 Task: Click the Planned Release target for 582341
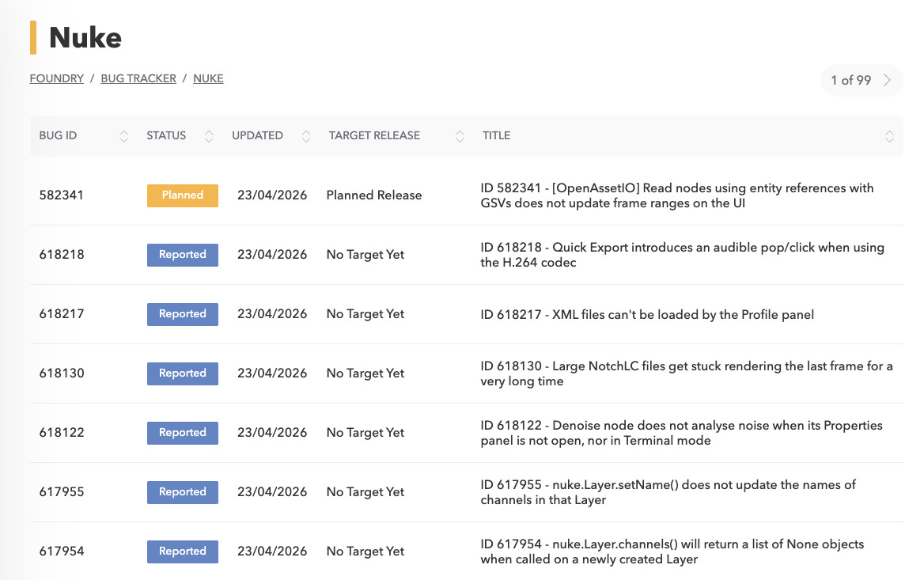click(x=374, y=195)
